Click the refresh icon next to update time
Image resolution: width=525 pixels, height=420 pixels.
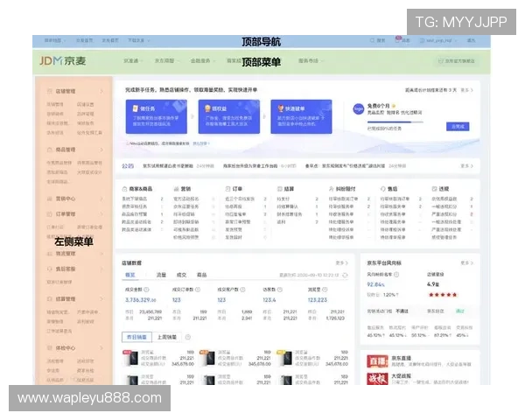point(346,275)
